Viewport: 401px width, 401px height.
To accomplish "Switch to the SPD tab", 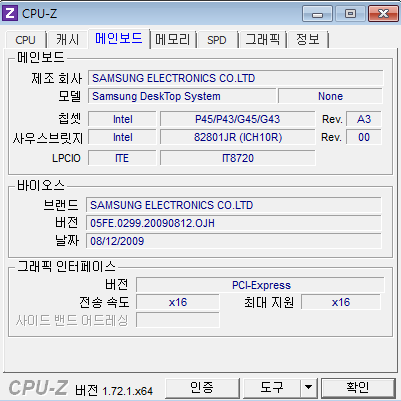I will (x=217, y=40).
